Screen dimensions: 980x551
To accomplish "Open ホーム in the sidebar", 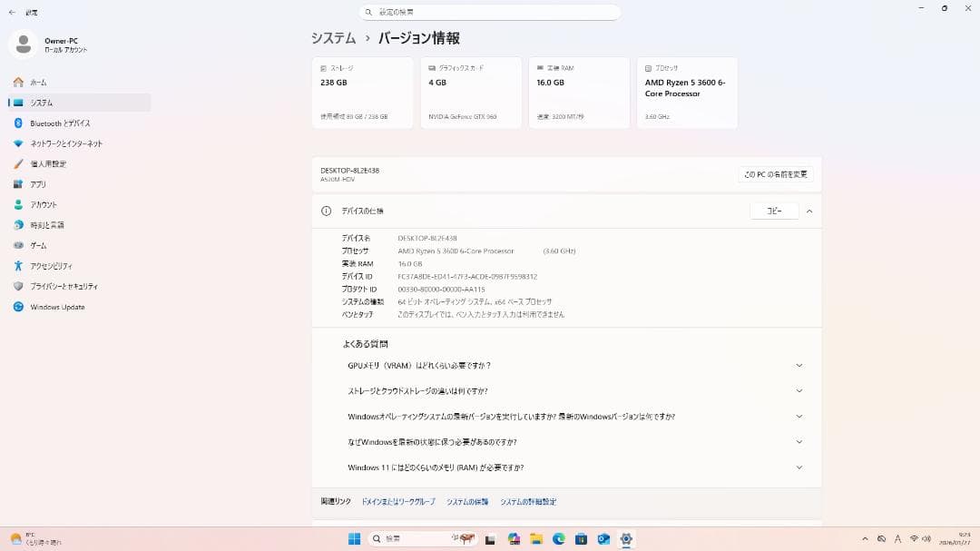I will click(x=79, y=82).
